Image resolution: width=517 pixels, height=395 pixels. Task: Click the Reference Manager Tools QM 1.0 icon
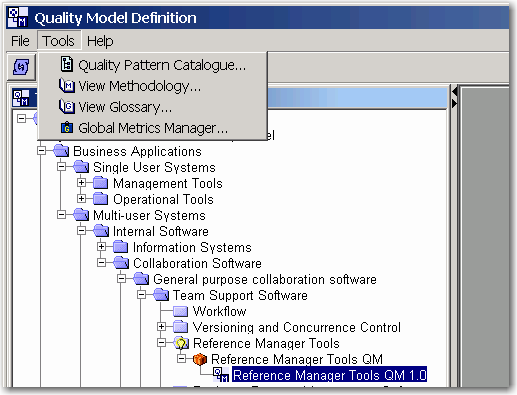[x=221, y=375]
